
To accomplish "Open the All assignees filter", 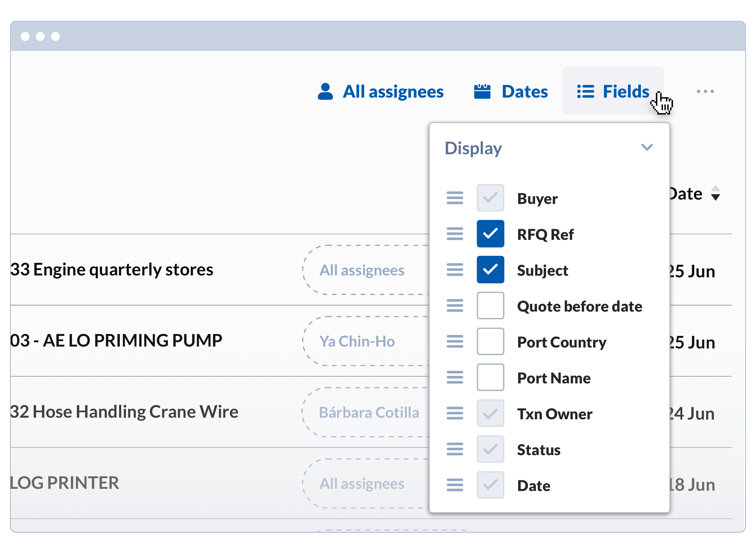I will tap(392, 91).
